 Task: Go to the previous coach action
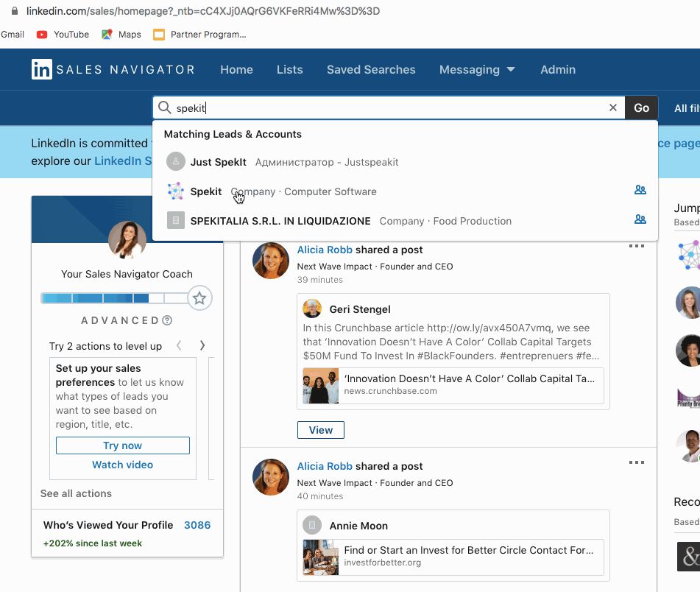coord(179,345)
